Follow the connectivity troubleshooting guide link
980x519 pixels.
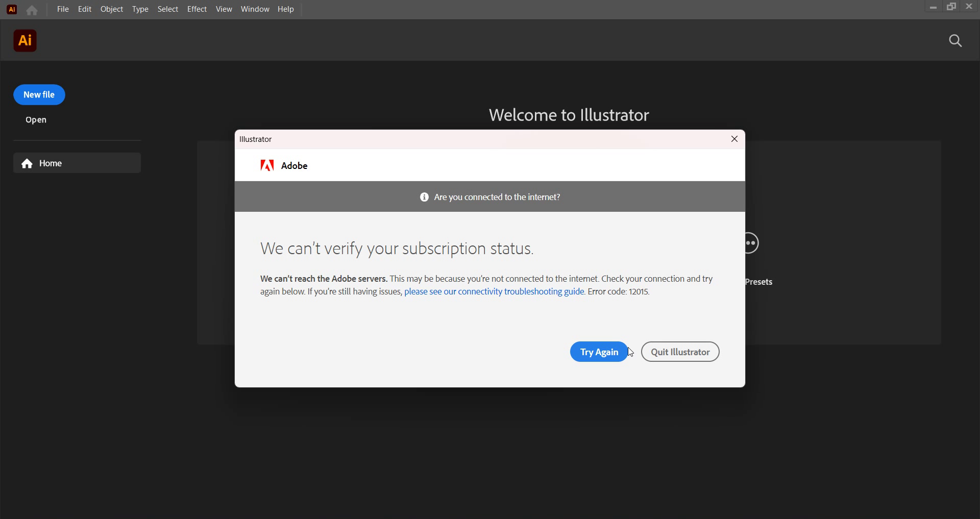tap(494, 292)
